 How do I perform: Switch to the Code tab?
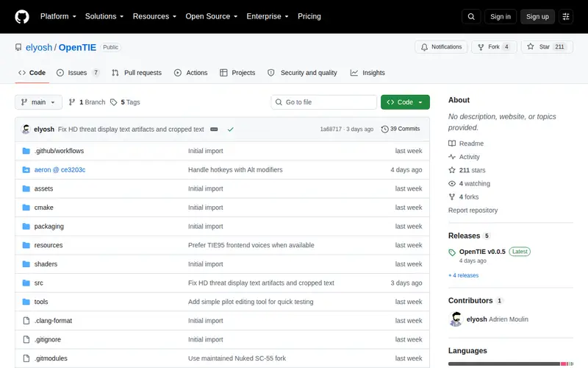pyautogui.click(x=32, y=73)
